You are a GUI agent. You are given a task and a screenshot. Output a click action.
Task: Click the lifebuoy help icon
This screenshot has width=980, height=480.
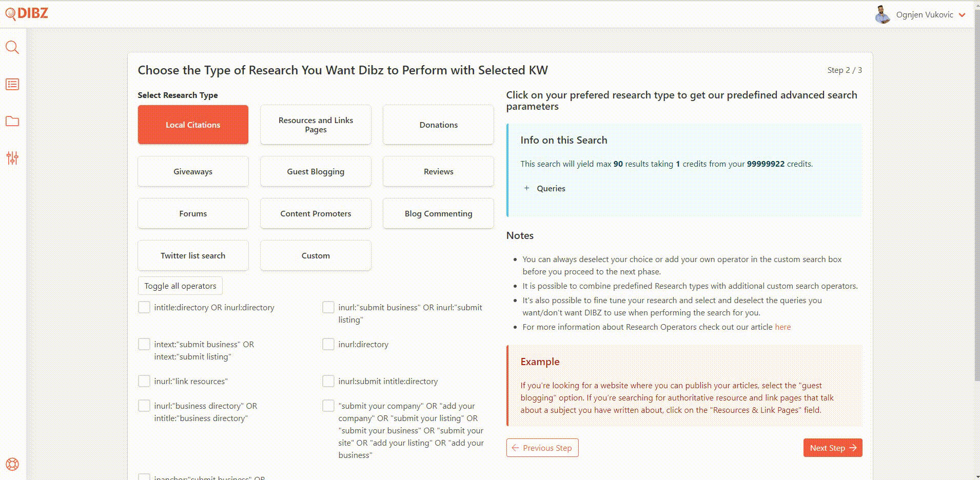click(x=12, y=464)
